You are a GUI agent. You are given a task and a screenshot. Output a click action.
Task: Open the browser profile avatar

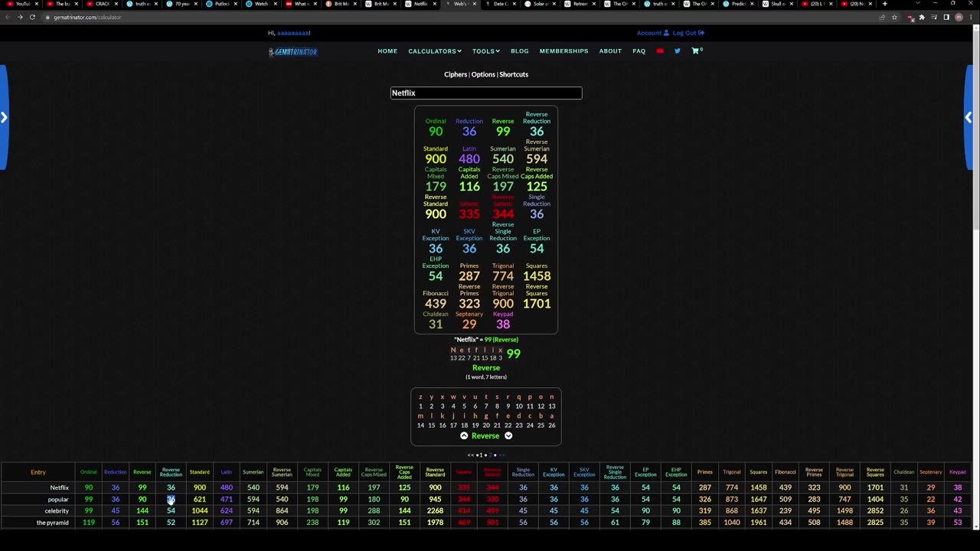tap(959, 17)
